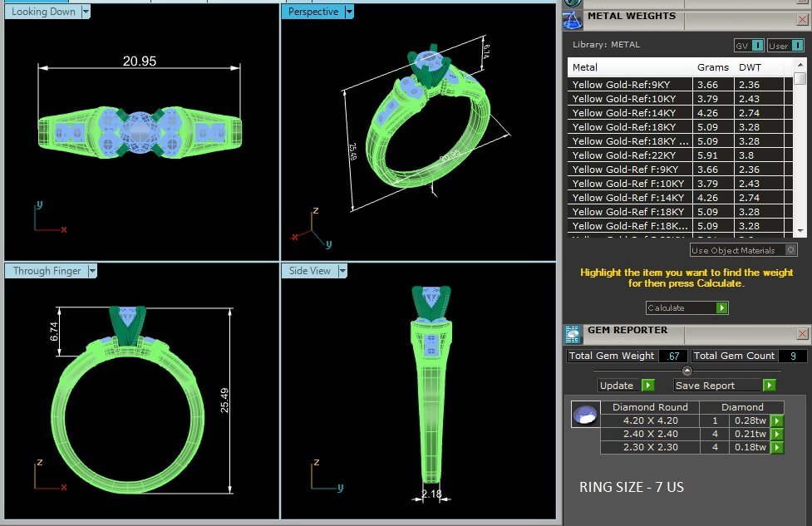
Task: Collapse Gem Reporter using the round arrow handle
Action: (687, 371)
